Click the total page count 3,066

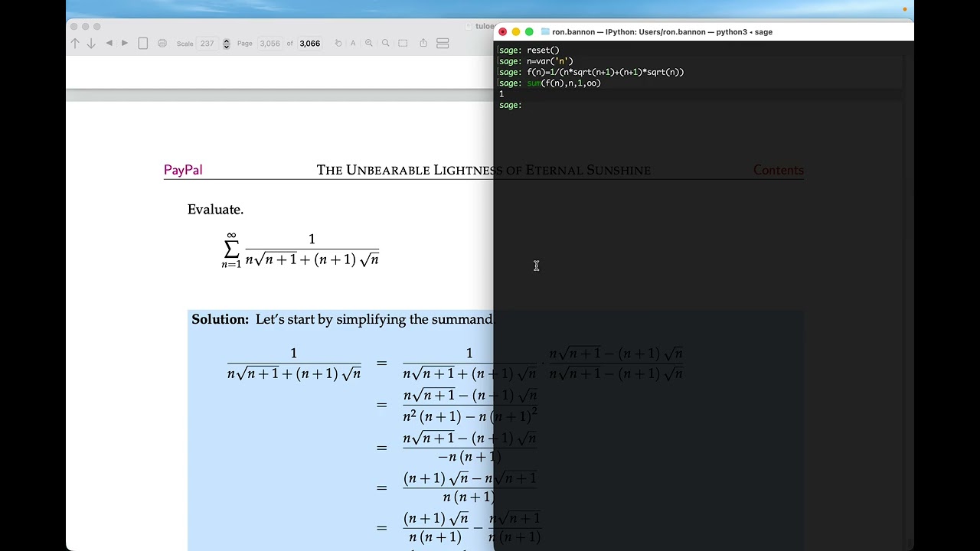[310, 44]
